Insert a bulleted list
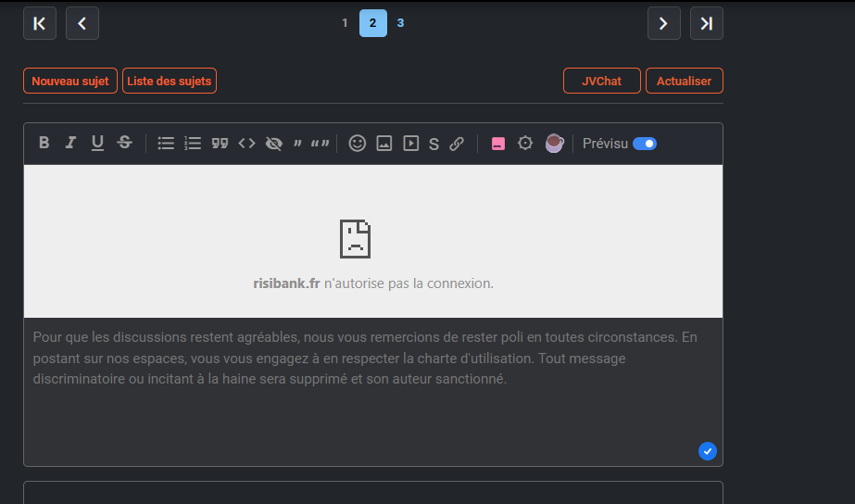The width and height of the screenshot is (855, 504). tap(166, 144)
